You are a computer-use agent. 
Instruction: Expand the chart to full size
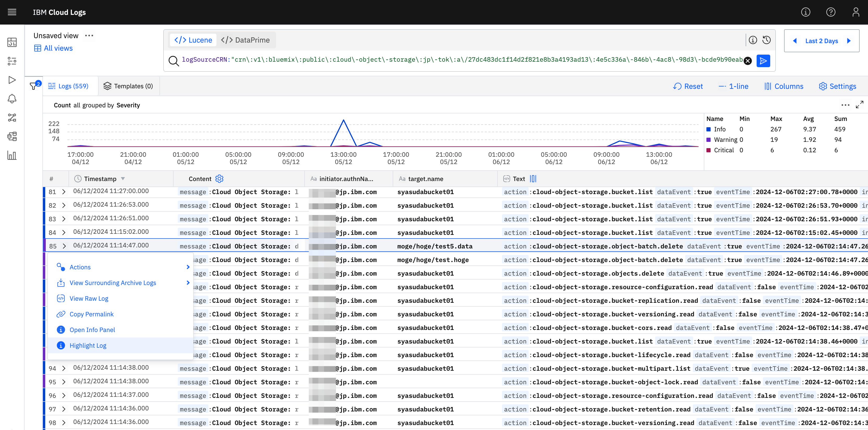click(x=859, y=105)
